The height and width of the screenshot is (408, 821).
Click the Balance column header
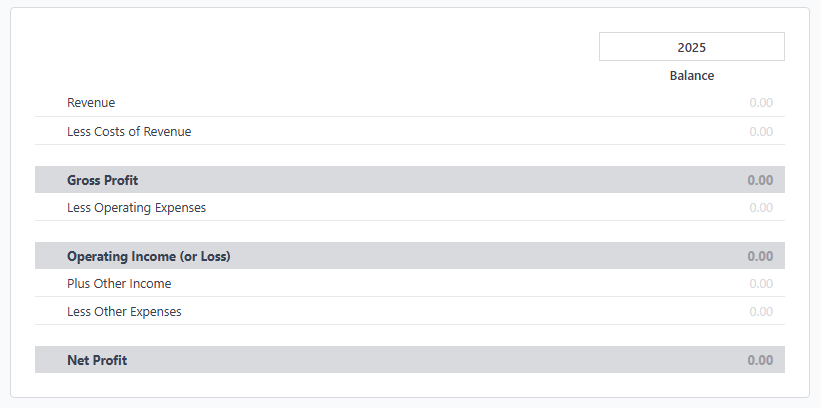692,75
